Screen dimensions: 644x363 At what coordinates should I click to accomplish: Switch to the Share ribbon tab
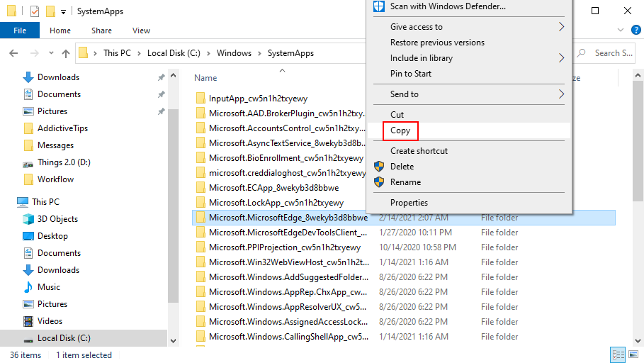pos(101,30)
